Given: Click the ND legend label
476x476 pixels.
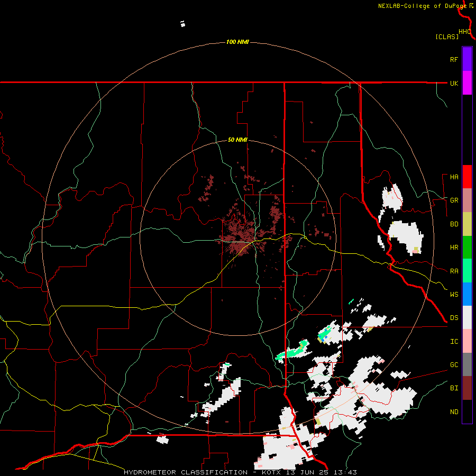Looking at the screenshot, I should [x=454, y=411].
